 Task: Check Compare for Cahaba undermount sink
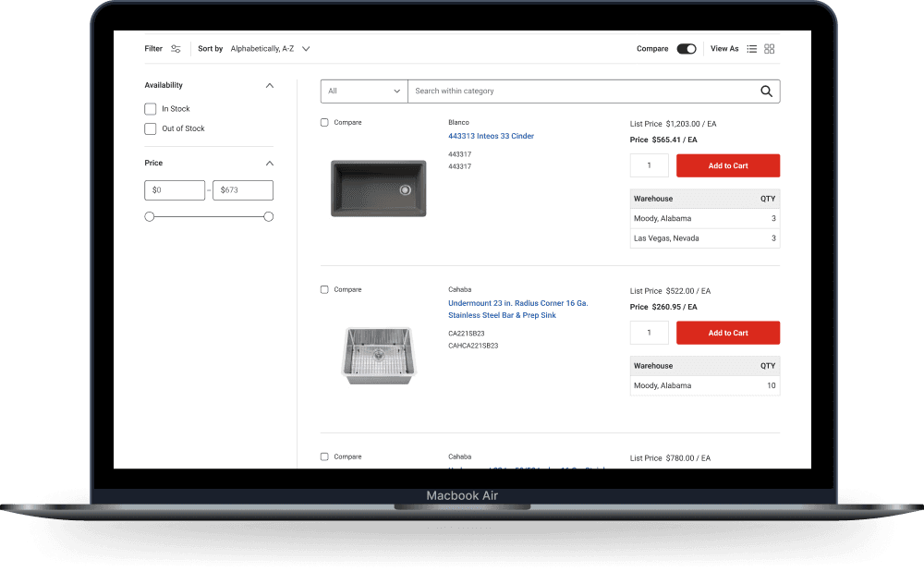tap(324, 289)
